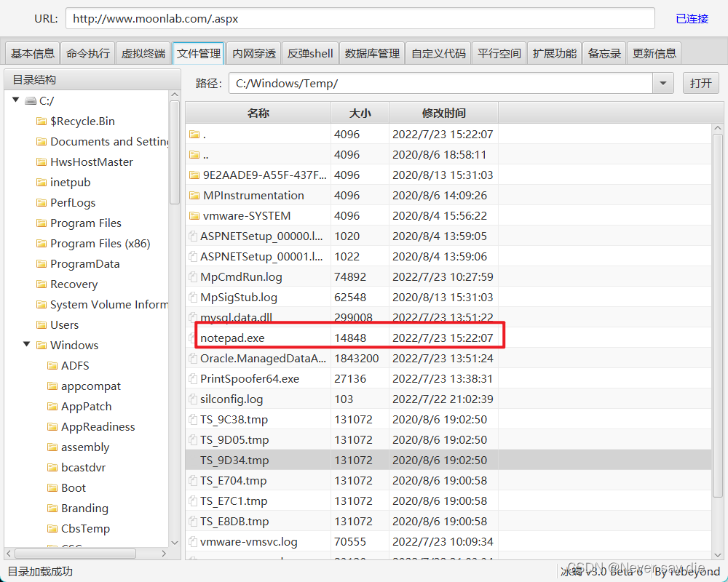This screenshot has width=728, height=582.
Task: Open the 反弹shell tab
Action: (x=310, y=53)
